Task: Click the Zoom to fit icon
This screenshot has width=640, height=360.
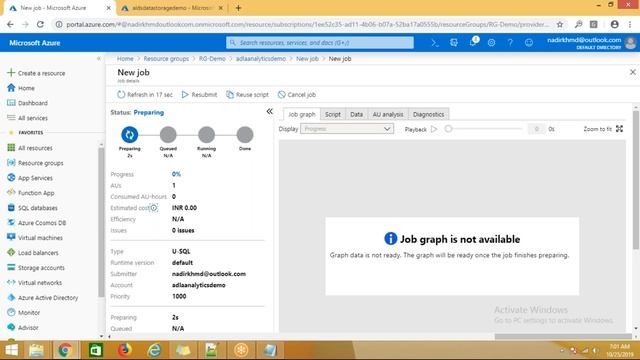Action: click(620, 129)
